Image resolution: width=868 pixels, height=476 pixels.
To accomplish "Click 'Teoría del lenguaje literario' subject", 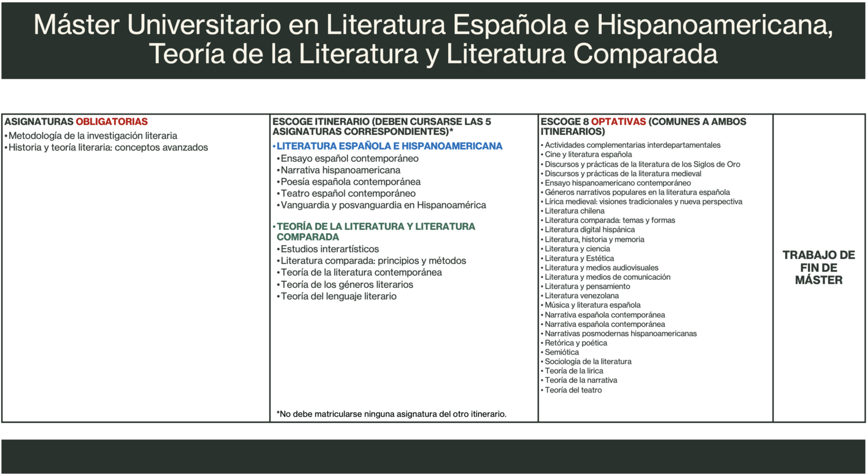I will (x=338, y=296).
